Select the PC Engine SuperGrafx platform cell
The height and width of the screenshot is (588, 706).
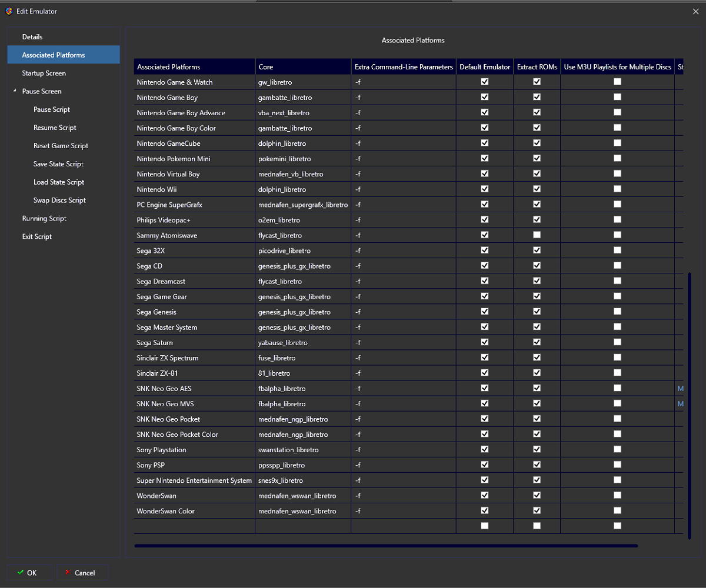point(194,205)
